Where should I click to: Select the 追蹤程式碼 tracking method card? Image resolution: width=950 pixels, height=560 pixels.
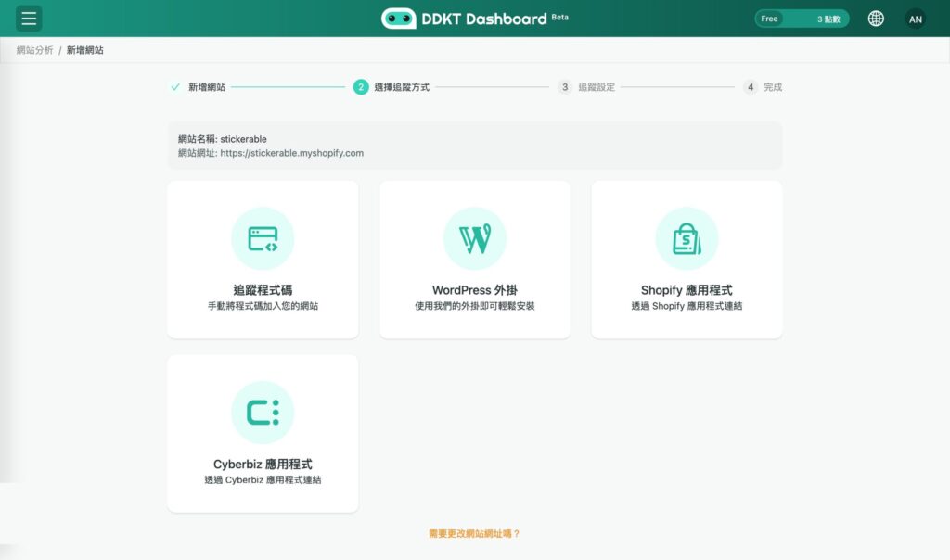coord(263,260)
